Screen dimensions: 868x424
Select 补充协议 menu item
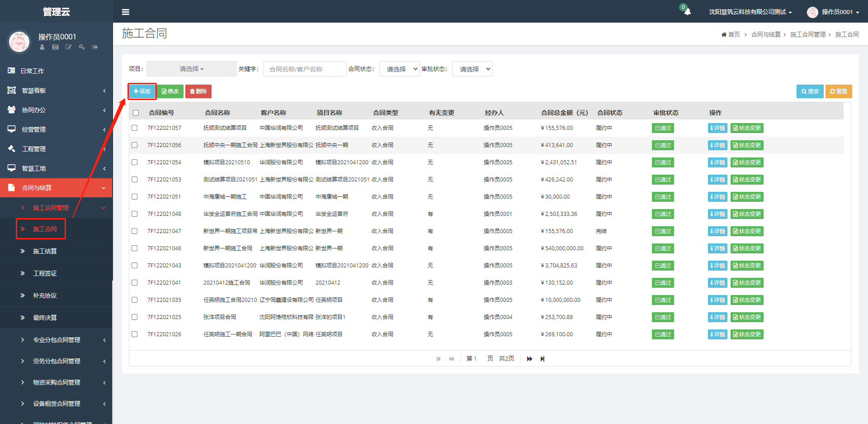point(56,295)
